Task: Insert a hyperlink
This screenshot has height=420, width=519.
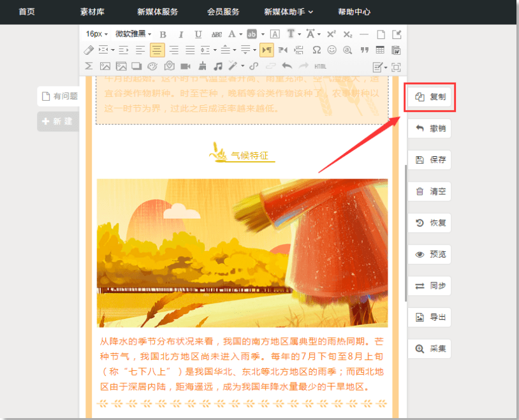Action: [x=254, y=66]
